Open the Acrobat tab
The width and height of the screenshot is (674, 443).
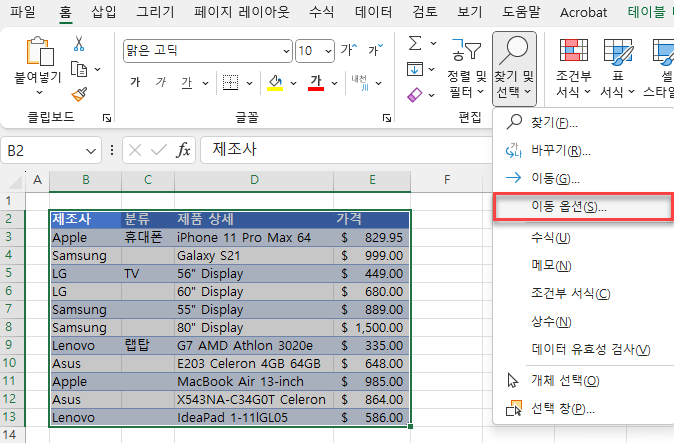[583, 12]
